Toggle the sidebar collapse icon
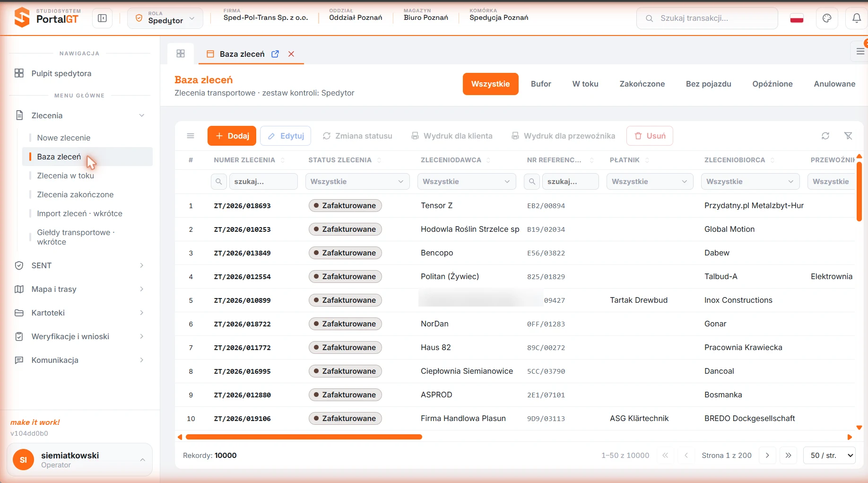The width and height of the screenshot is (868, 483). click(x=102, y=18)
